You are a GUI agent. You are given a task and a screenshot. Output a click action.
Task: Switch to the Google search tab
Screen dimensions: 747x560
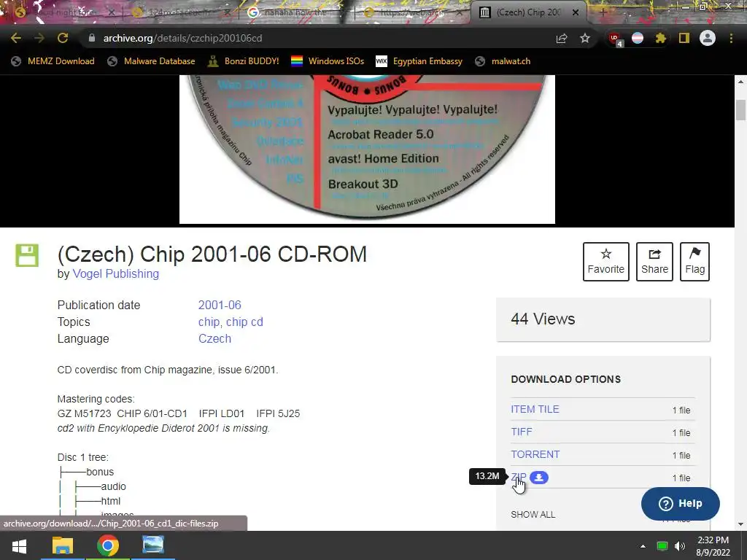pos(295,12)
